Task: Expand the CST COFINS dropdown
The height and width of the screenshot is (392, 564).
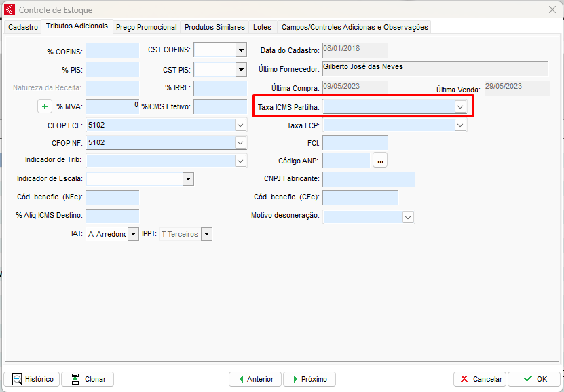Action: point(241,50)
